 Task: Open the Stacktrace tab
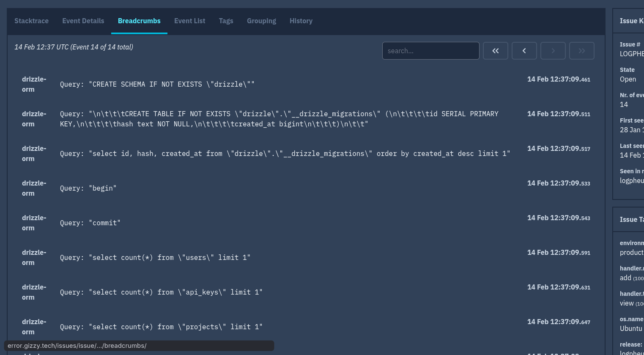(31, 21)
